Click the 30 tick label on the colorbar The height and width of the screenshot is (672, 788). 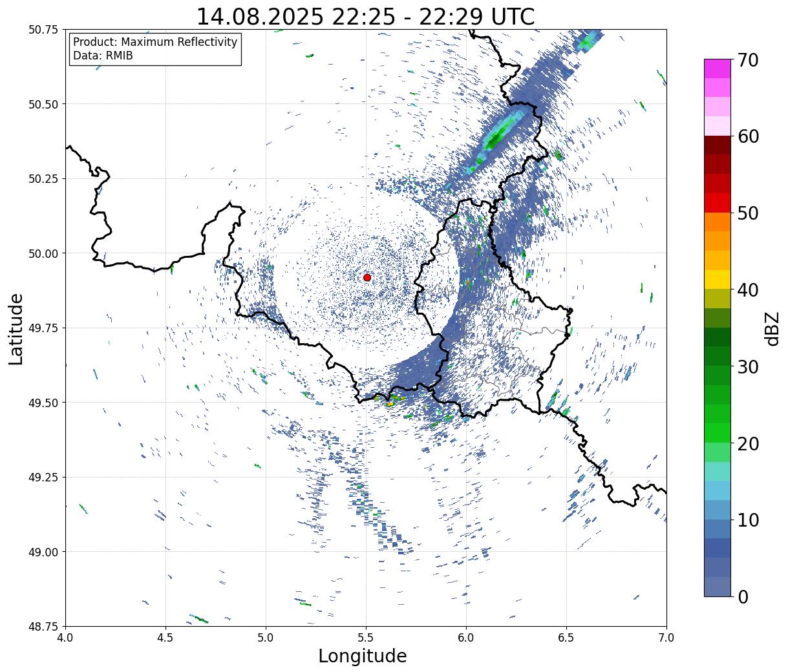[747, 367]
